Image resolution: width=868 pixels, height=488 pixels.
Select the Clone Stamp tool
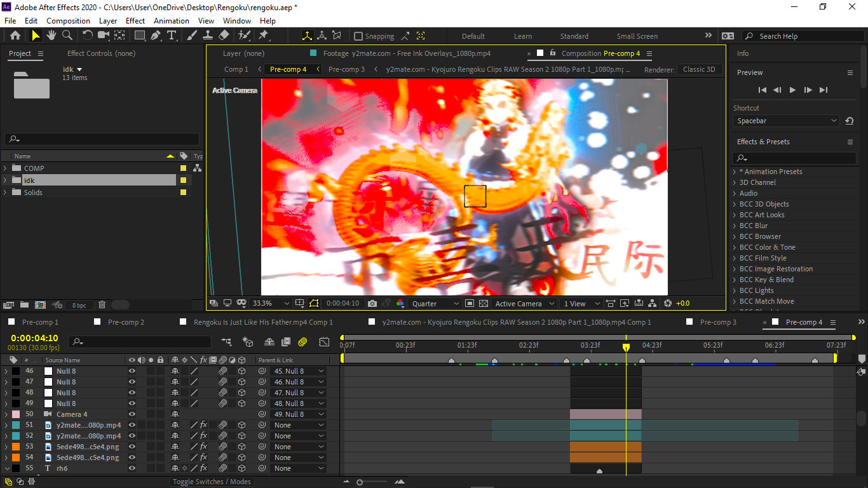pos(208,36)
